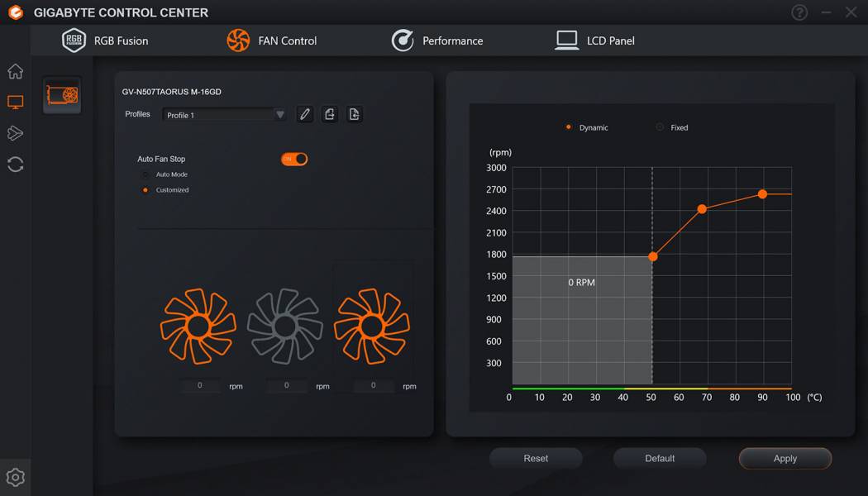Click the 3000 rpm axis value

click(496, 168)
